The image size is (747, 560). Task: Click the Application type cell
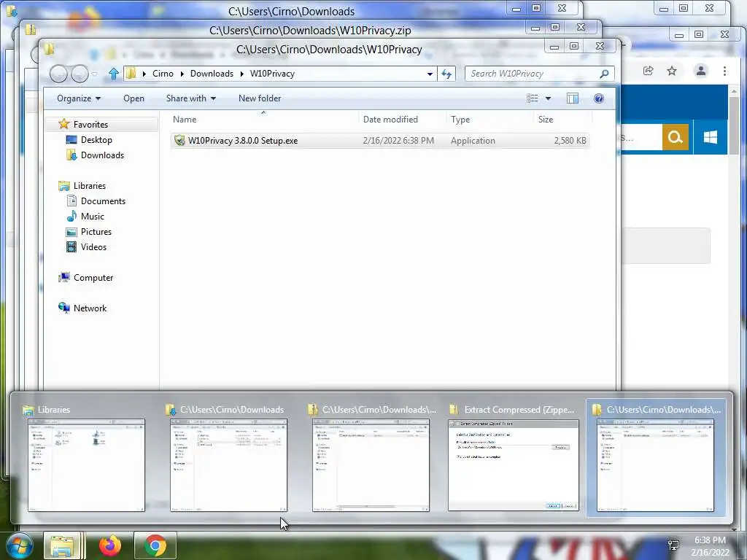[x=473, y=141]
